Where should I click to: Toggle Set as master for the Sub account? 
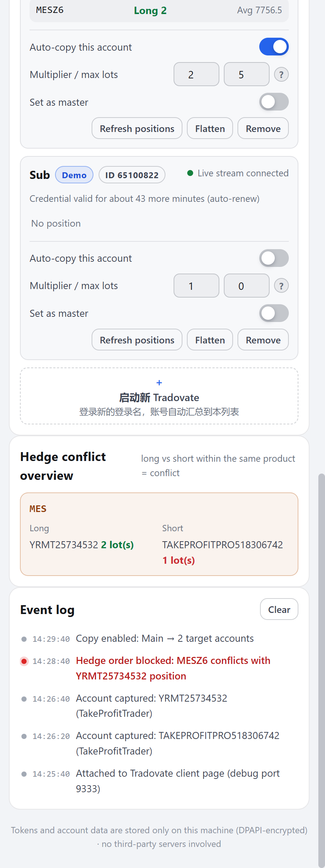click(274, 313)
